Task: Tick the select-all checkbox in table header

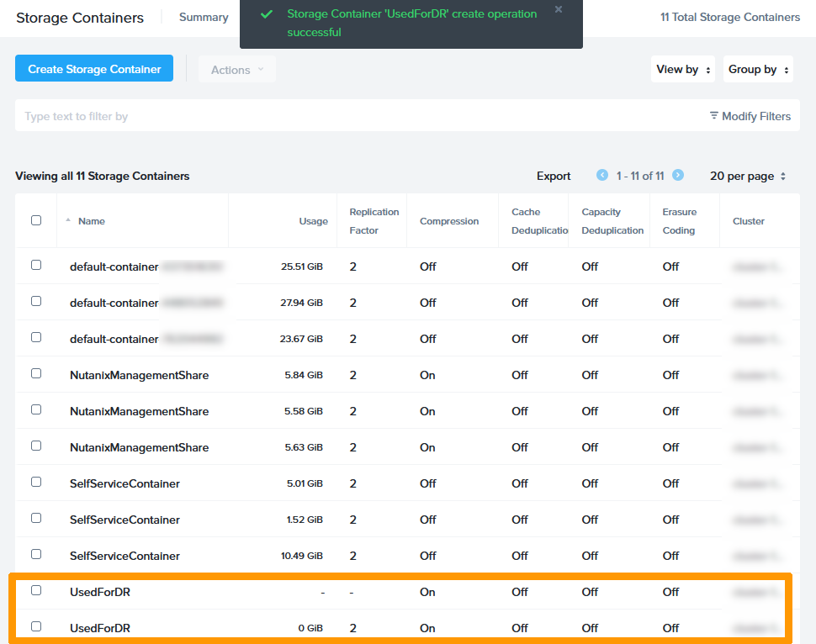Action: click(x=36, y=220)
